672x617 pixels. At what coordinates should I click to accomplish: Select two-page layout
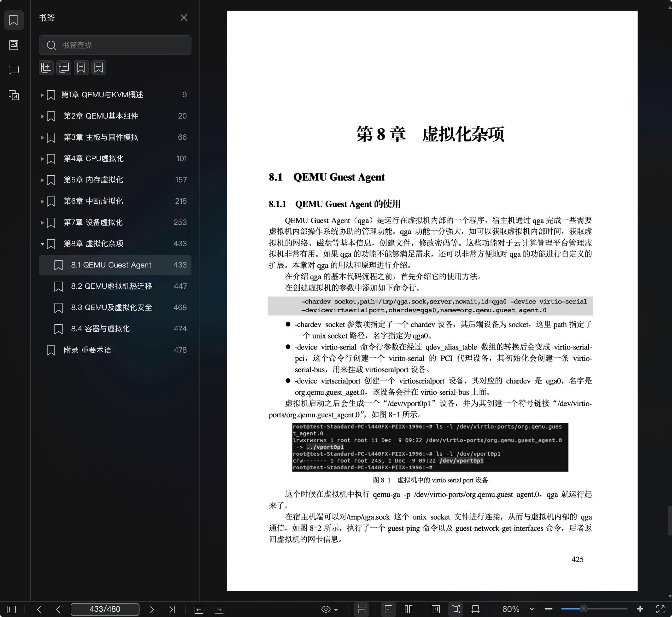tap(409, 609)
